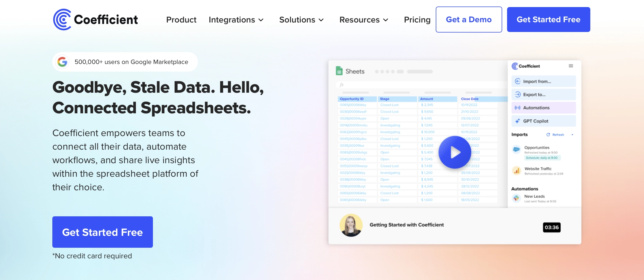
Task: Expand the Integrations dropdown menu
Action: 236,20
